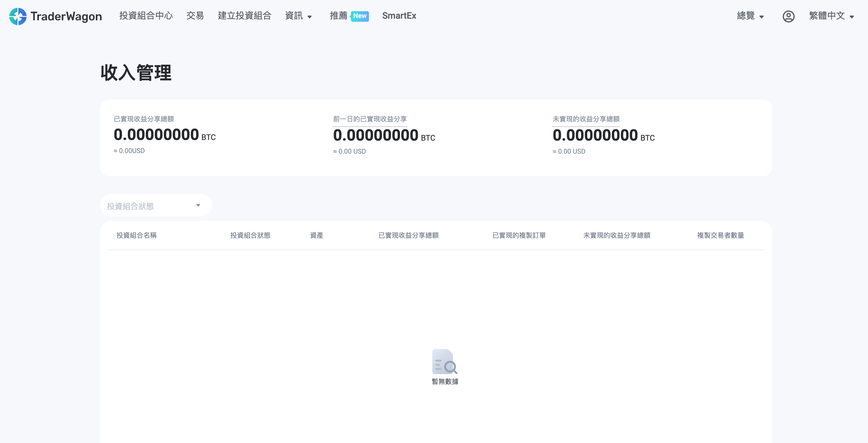This screenshot has width=868, height=443.
Task: Click the empty state no-data document icon
Action: coord(445,362)
